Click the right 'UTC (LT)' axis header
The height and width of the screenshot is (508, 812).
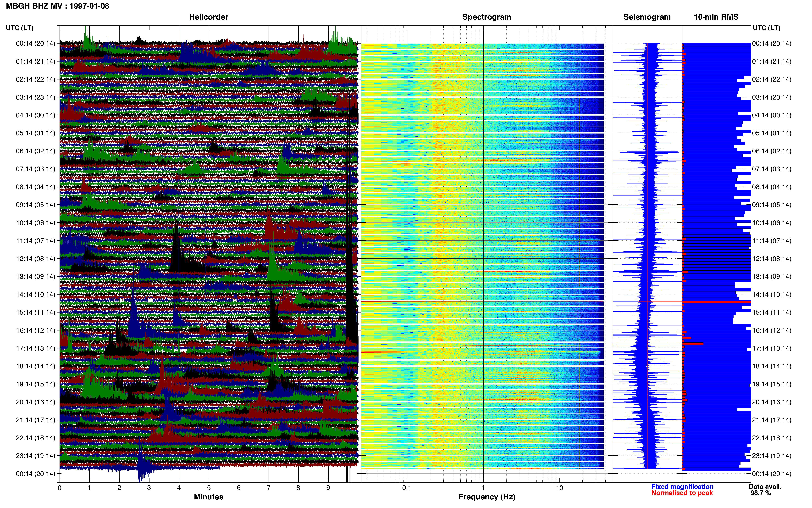point(766,28)
